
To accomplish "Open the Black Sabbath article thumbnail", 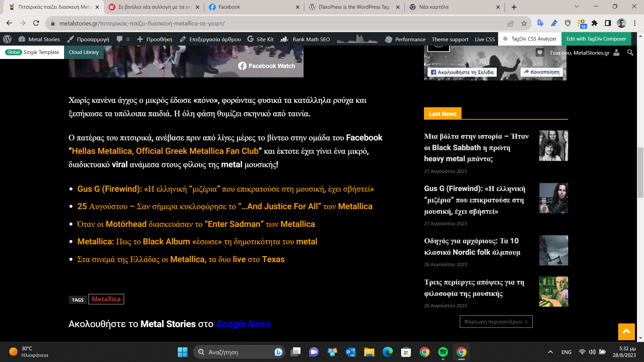I will [553, 145].
